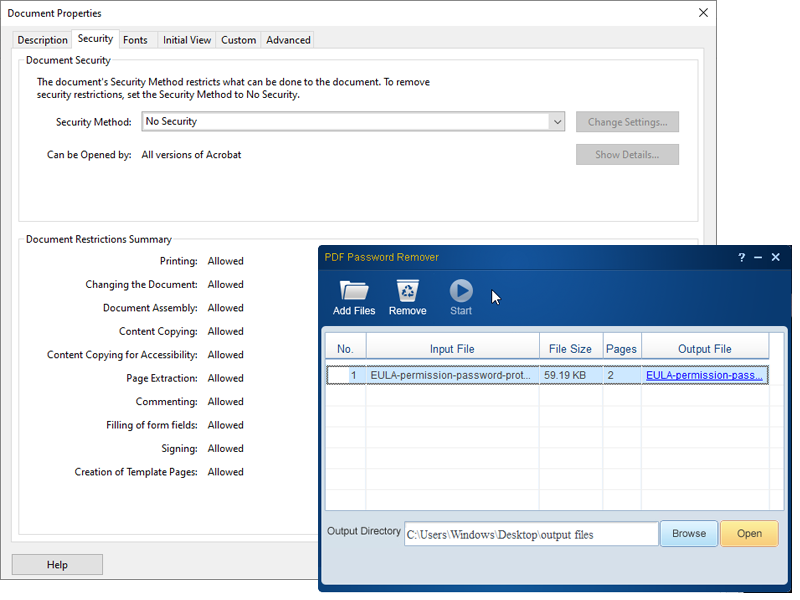Click the Output Directory path field
This screenshot has height=600, width=800.
click(531, 534)
